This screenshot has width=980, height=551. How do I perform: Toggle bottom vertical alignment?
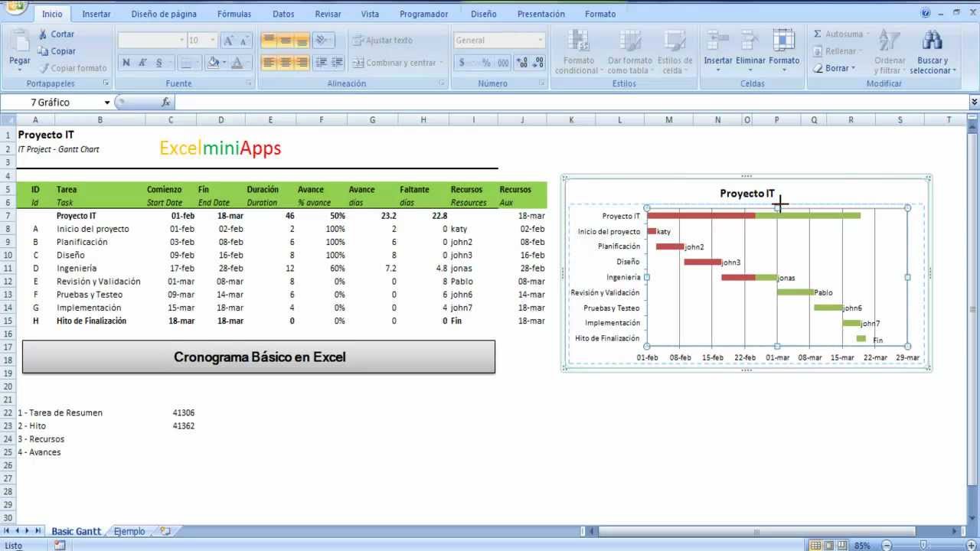(x=302, y=41)
